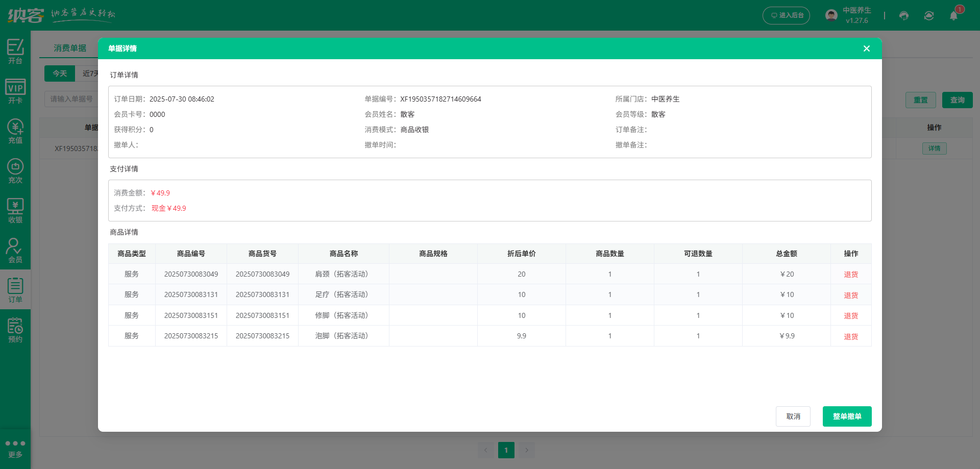Open the 开台 sidebar icon
Viewport: 980px width, 469px height.
pyautogui.click(x=15, y=52)
